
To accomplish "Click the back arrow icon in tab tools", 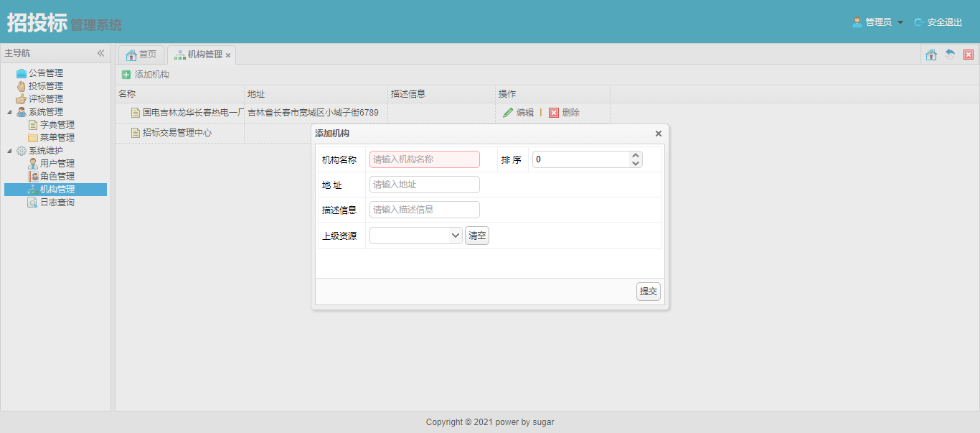I will [950, 55].
